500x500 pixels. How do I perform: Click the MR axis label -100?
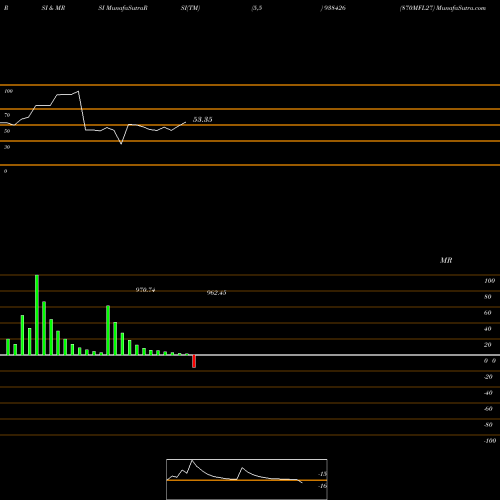click(490, 441)
